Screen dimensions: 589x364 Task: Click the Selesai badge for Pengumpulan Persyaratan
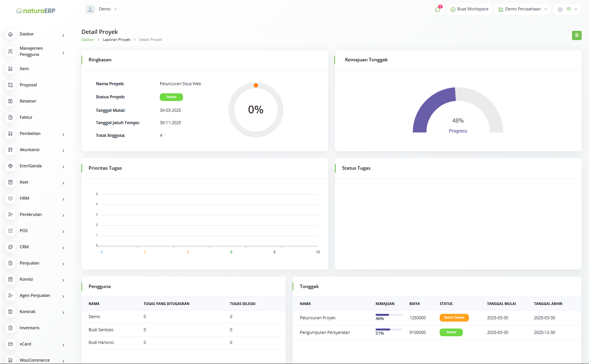point(451,332)
